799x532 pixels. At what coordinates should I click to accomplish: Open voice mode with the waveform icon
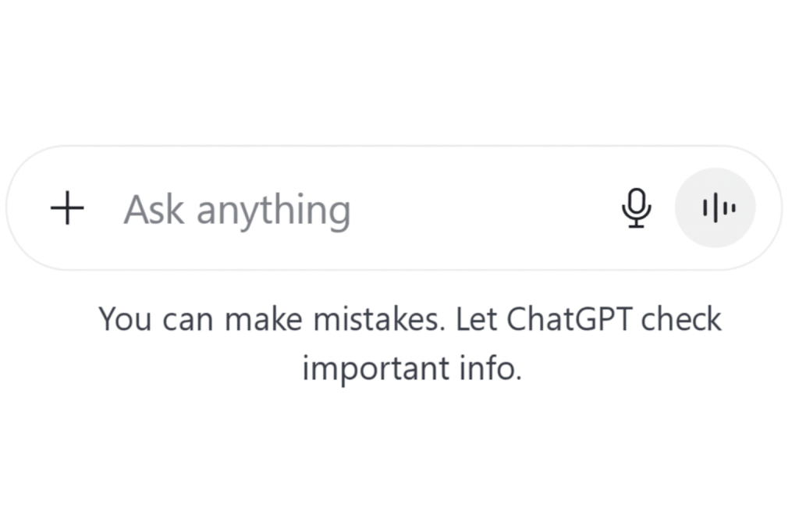click(715, 208)
